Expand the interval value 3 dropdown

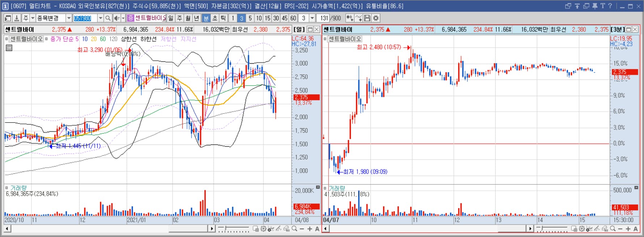click(x=312, y=18)
